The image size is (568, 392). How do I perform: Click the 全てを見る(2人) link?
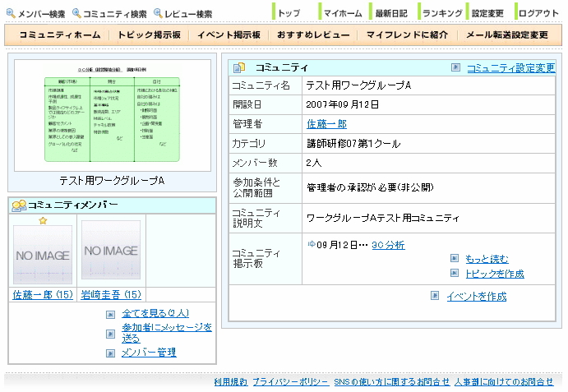point(155,313)
